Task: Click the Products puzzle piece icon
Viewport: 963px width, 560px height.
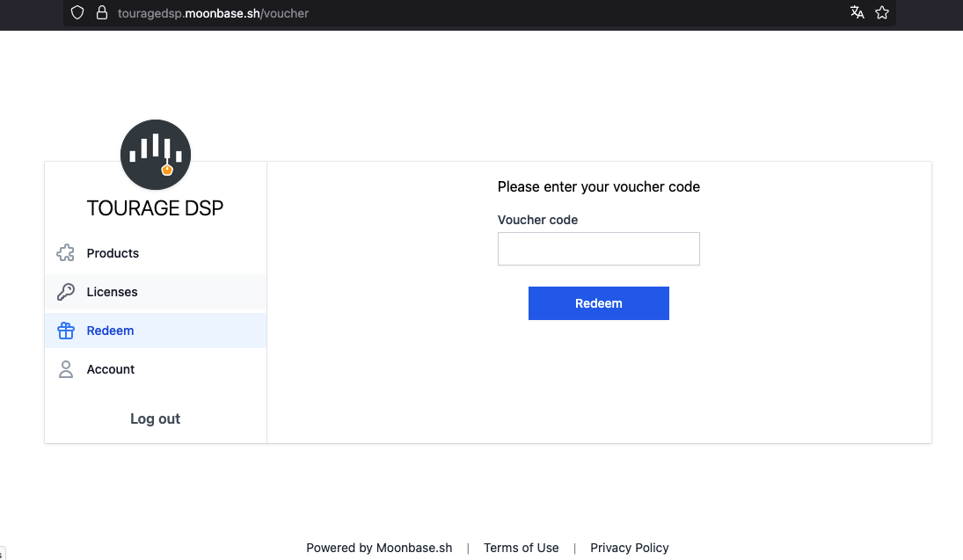Action: 65,253
